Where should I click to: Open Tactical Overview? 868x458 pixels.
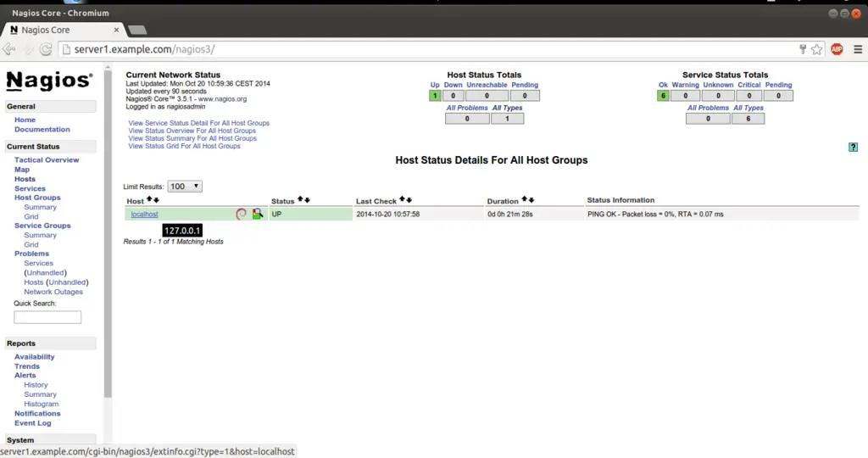pos(47,159)
